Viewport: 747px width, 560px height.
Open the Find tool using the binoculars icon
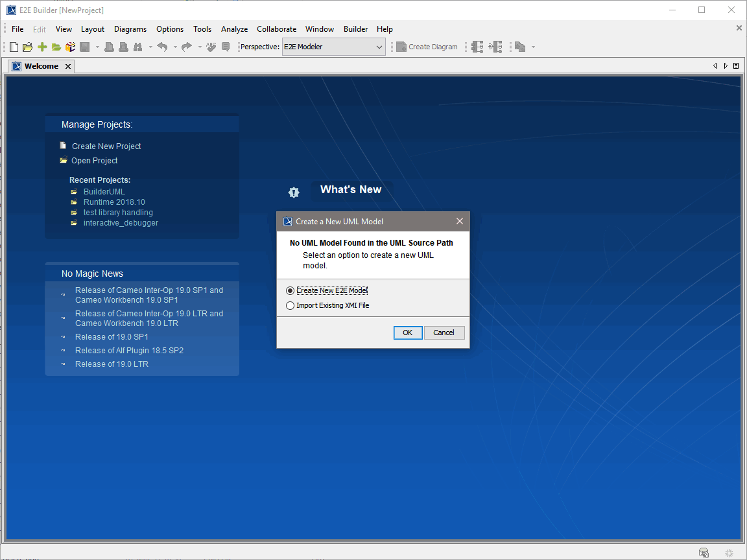click(x=137, y=47)
